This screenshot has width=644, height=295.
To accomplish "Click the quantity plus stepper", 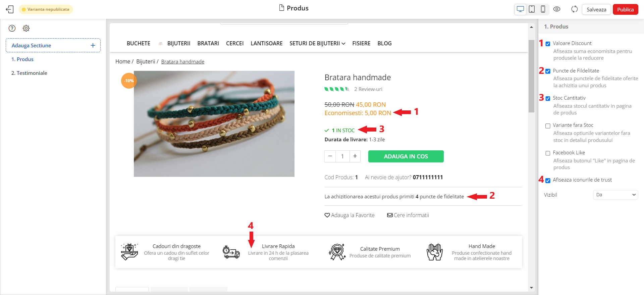I will (355, 156).
